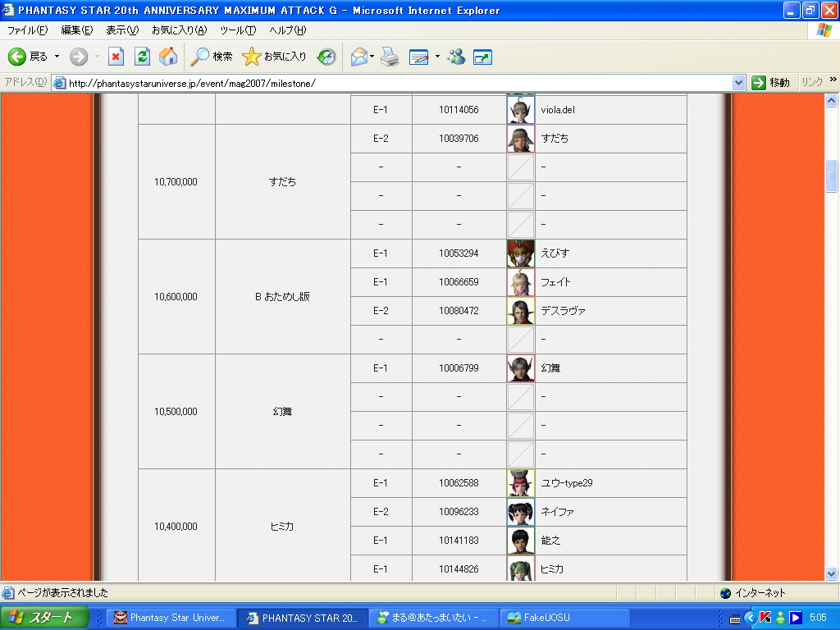The height and width of the screenshot is (630, 840).
Task: Open History toolbar icon
Action: tap(326, 57)
